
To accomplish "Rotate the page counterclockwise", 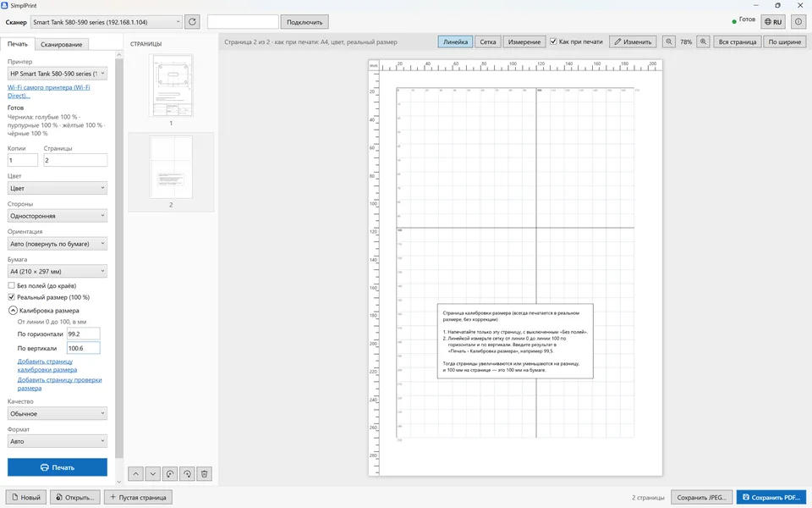I will pos(170,474).
